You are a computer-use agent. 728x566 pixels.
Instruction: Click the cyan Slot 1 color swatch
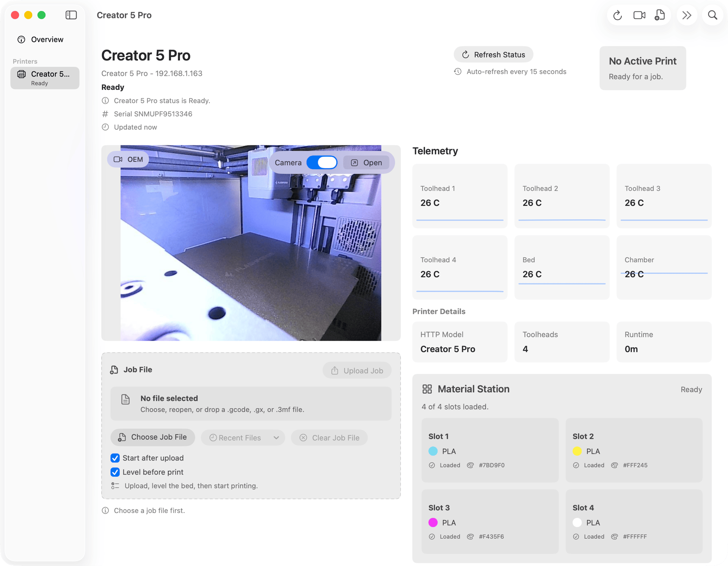(433, 451)
